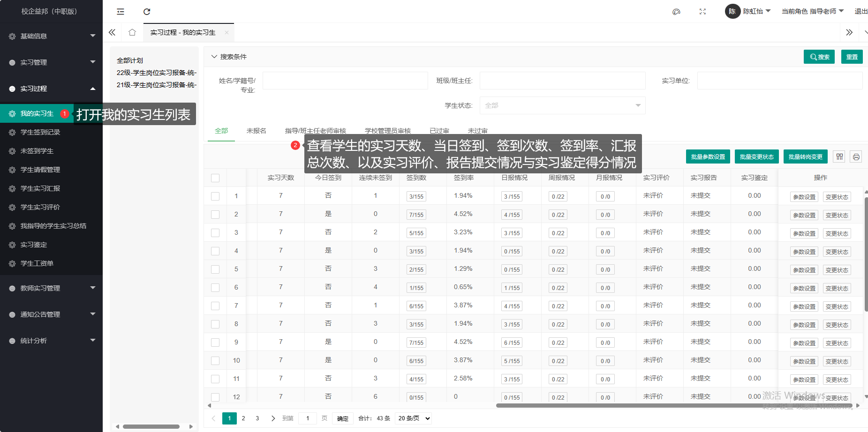Select the checkbox for row 5
Screen dimensions: 868x432
215,269
